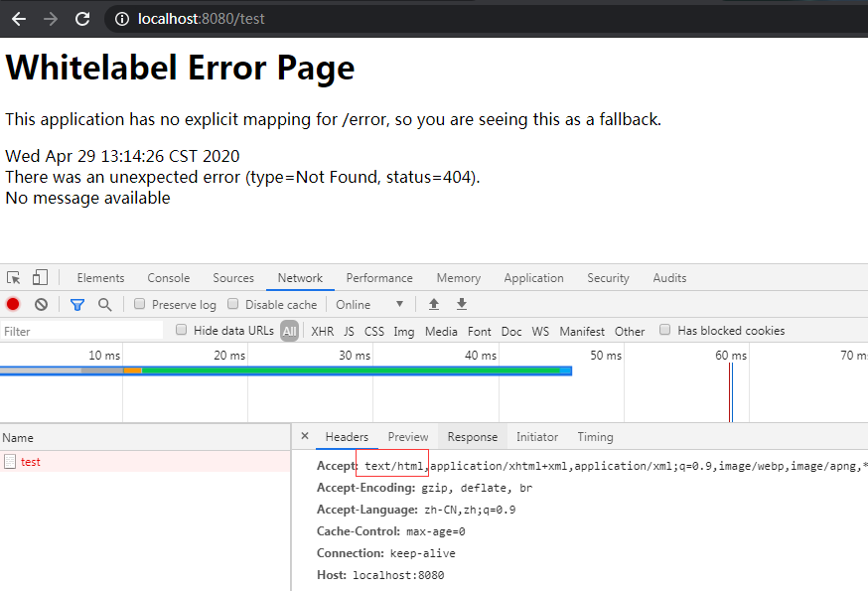The height and width of the screenshot is (591, 868).
Task: Select the Cache-Control max-age=0 line
Action: point(391,531)
